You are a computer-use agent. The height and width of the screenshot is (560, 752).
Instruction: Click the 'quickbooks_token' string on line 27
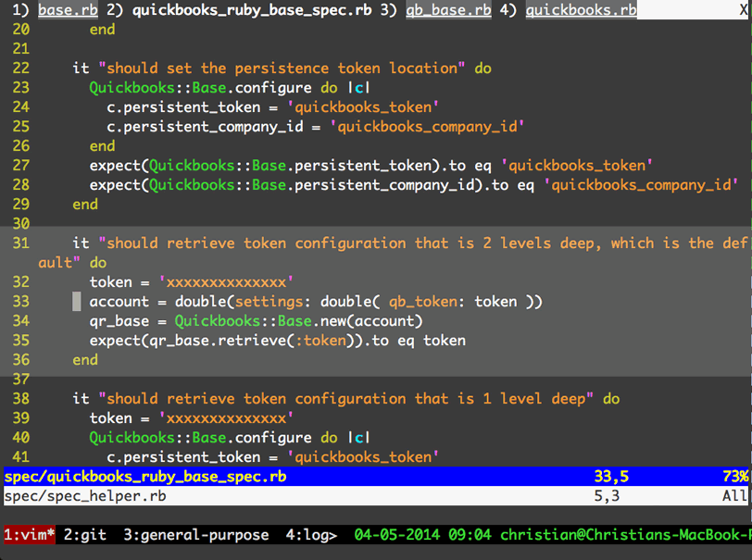pos(576,166)
